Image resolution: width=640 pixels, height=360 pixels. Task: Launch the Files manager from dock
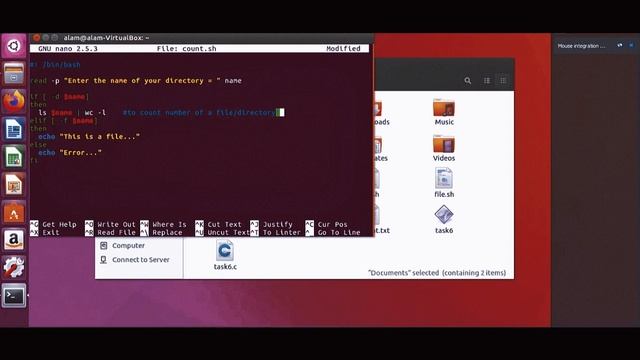[14, 73]
